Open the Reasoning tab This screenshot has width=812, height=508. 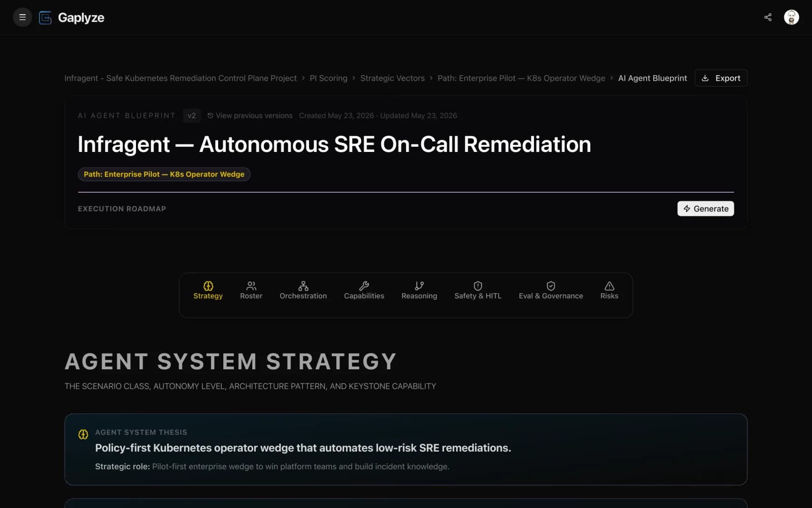point(419,291)
